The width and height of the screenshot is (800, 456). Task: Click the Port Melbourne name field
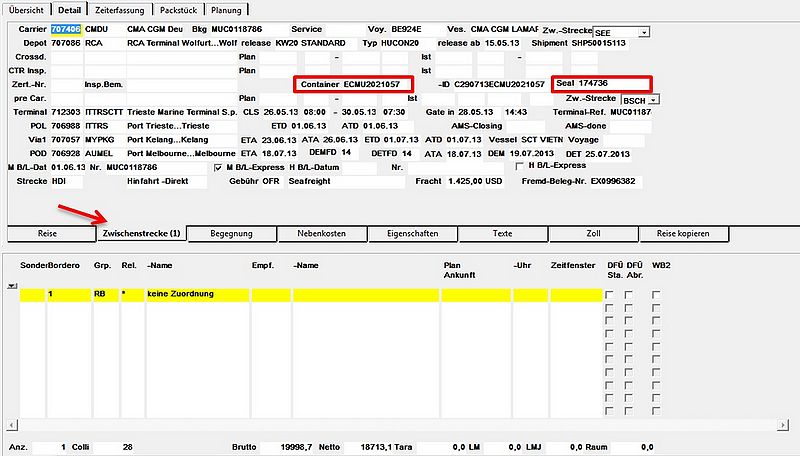182,154
